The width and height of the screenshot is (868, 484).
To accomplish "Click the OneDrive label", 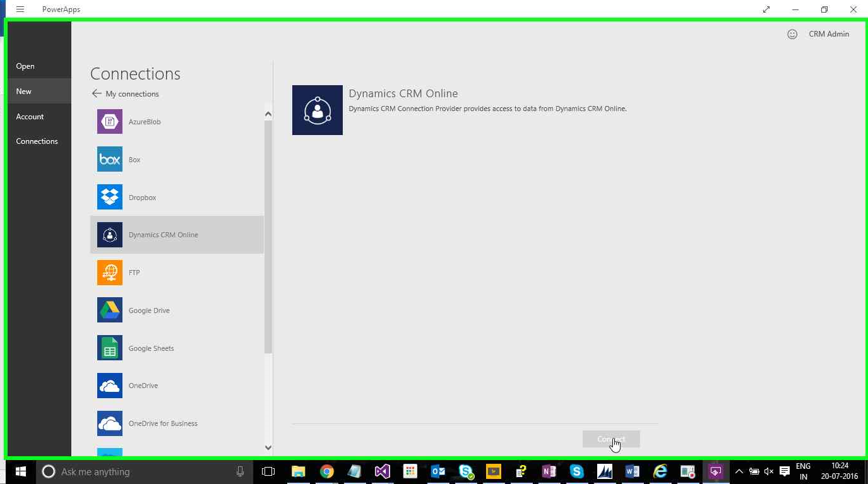I will click(x=143, y=386).
